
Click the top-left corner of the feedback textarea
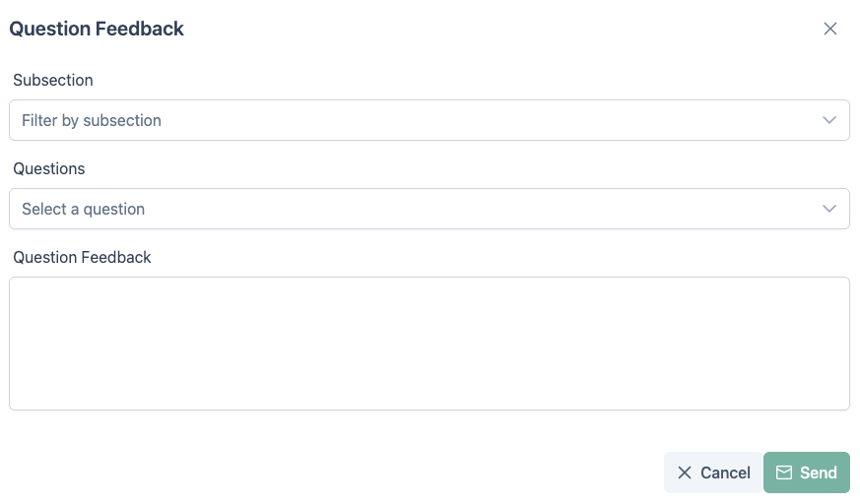(22, 289)
